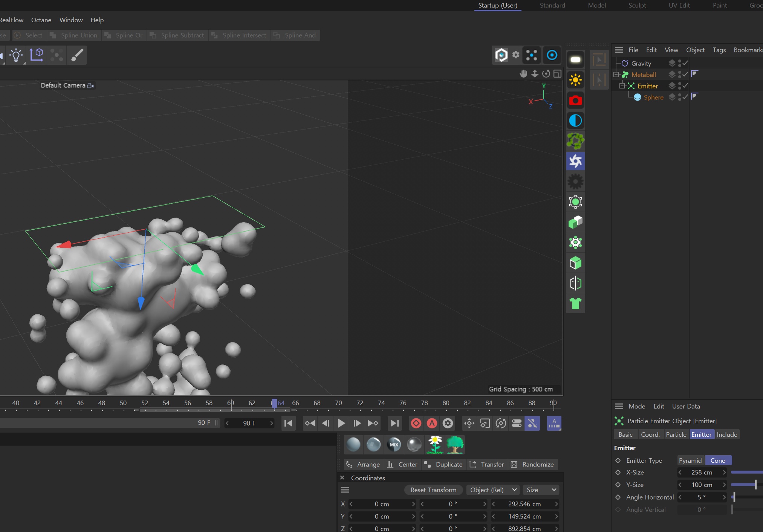
Task: Toggle the Emitter enable checkmark
Action: [685, 85]
